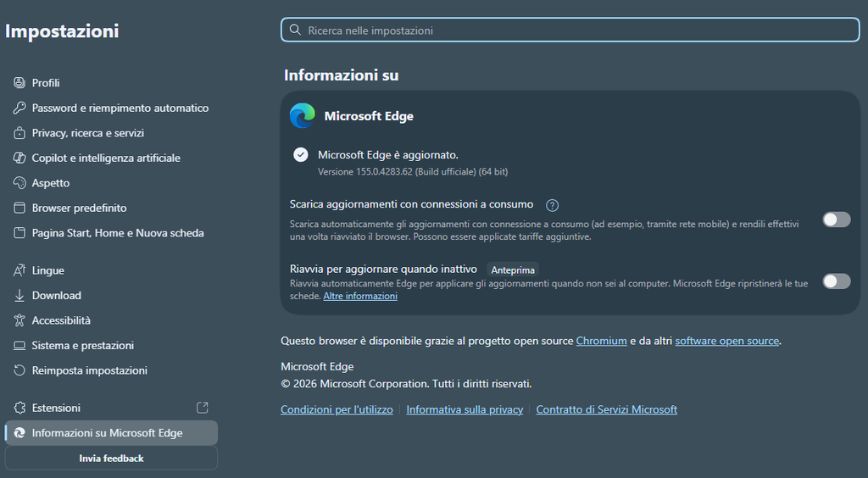This screenshot has width=868, height=478.
Task: Click the Aspetto palette icon
Action: click(x=19, y=182)
